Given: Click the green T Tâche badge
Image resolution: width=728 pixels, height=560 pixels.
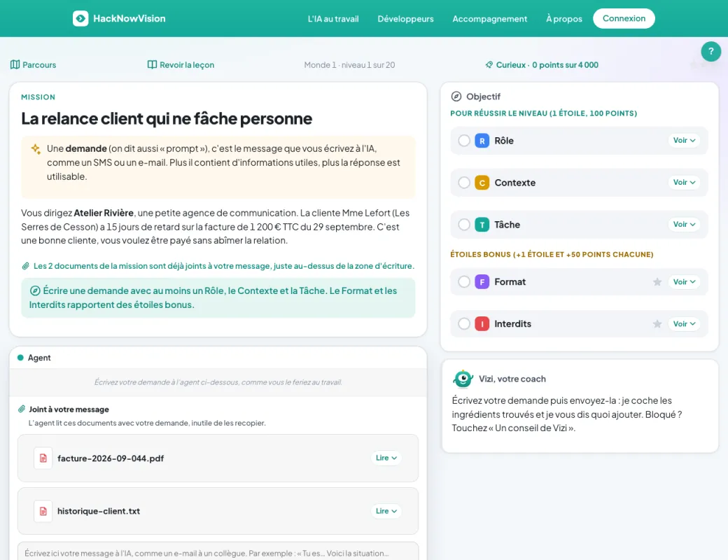Looking at the screenshot, I should coord(482,225).
